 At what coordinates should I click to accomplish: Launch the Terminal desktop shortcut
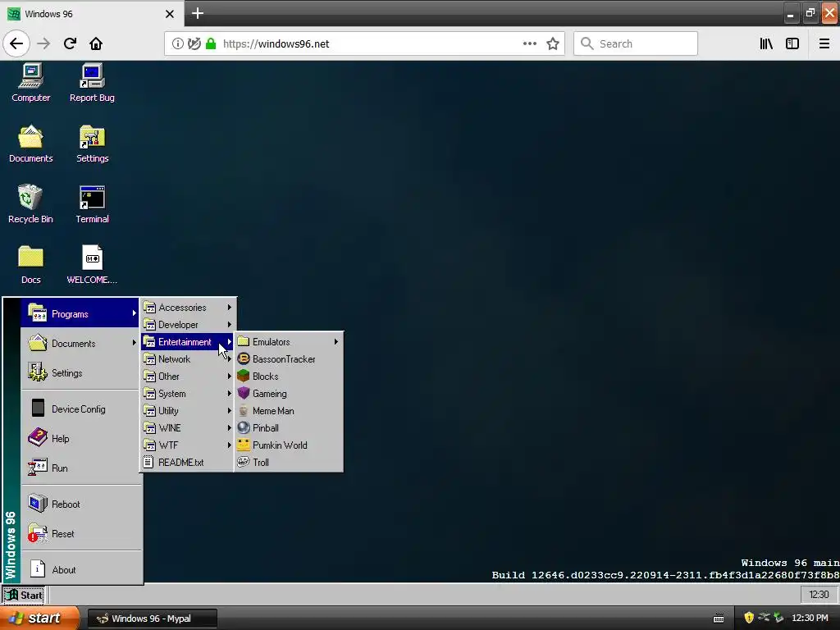[92, 204]
